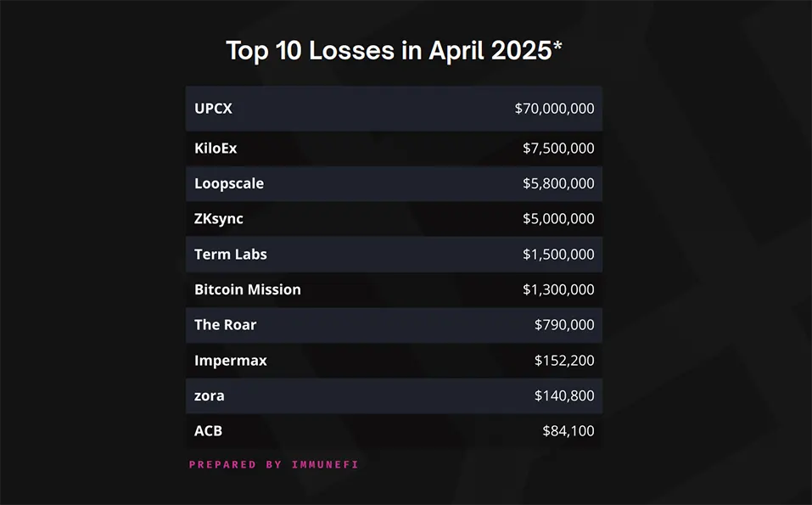The width and height of the screenshot is (812, 505).
Task: Click the Prepared by Immunefi credit
Action: [x=273, y=464]
